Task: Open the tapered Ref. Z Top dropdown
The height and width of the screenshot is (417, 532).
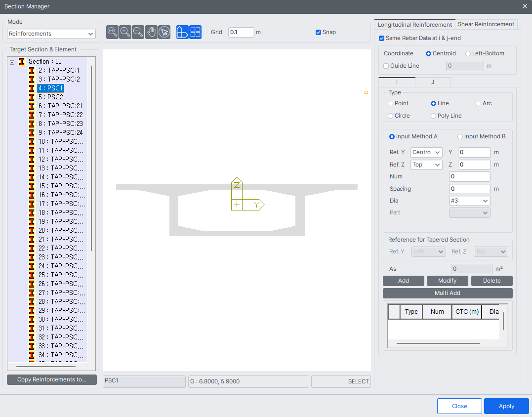Action: coord(491,252)
